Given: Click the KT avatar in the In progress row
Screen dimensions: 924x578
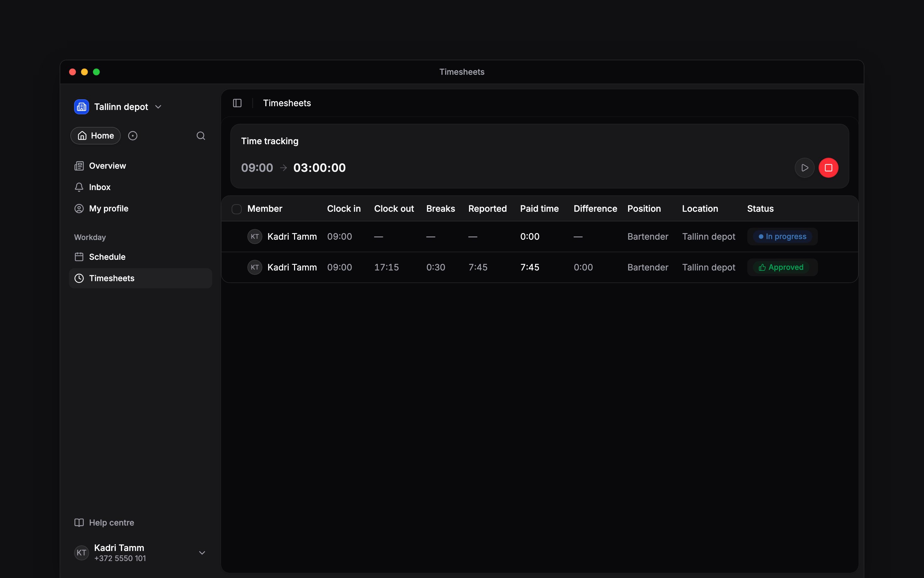Looking at the screenshot, I should [x=255, y=237].
